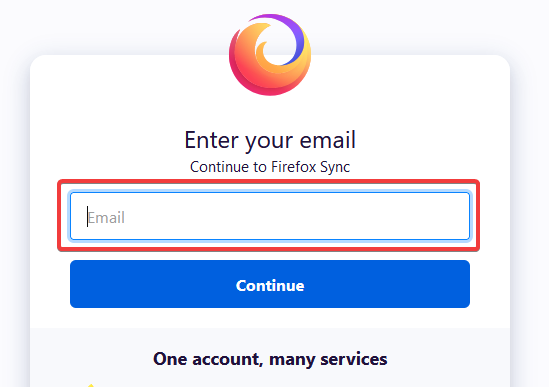Image resolution: width=549 pixels, height=387 pixels.
Task: Click the Firefox logo
Action: (x=270, y=55)
